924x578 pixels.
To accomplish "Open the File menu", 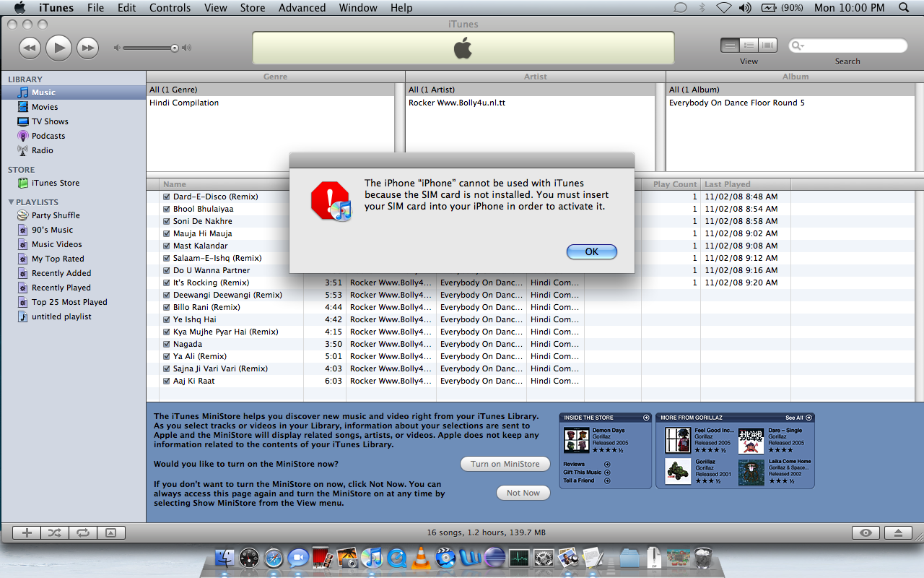I will tap(95, 8).
